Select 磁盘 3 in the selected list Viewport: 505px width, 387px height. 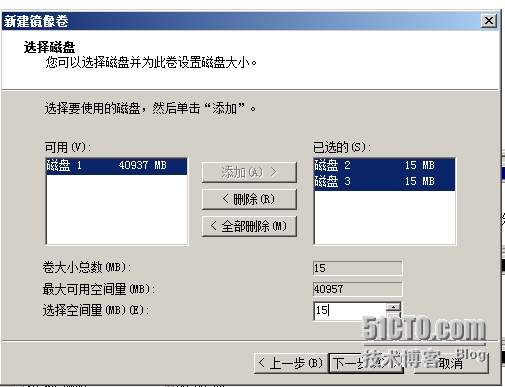click(x=384, y=181)
